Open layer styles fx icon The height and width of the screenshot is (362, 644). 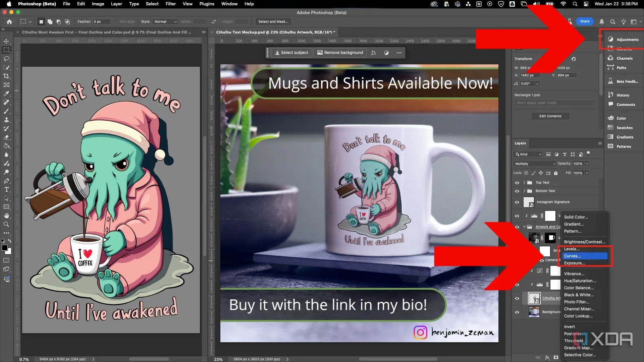coord(547,357)
